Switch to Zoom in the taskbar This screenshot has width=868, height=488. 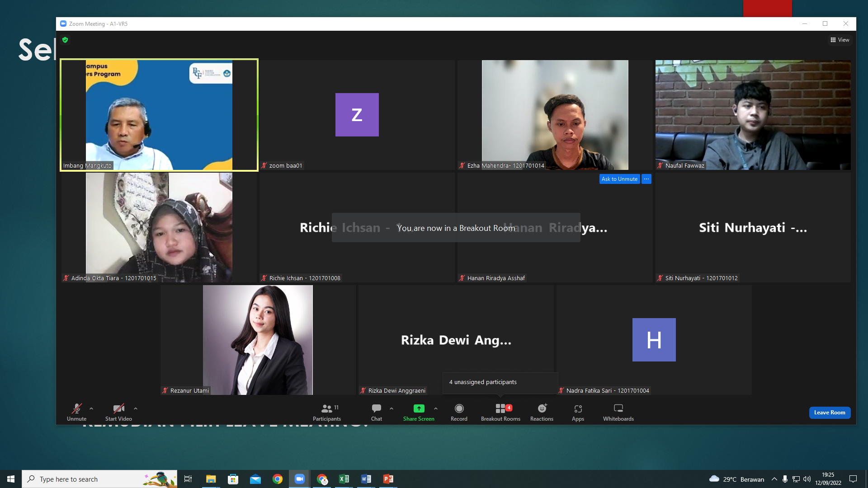[x=300, y=479]
